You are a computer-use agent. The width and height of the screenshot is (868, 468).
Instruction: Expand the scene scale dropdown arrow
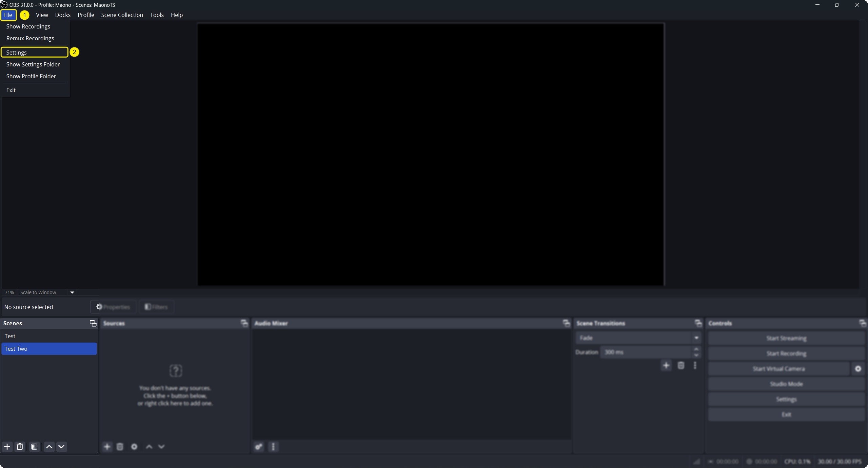(x=72, y=292)
